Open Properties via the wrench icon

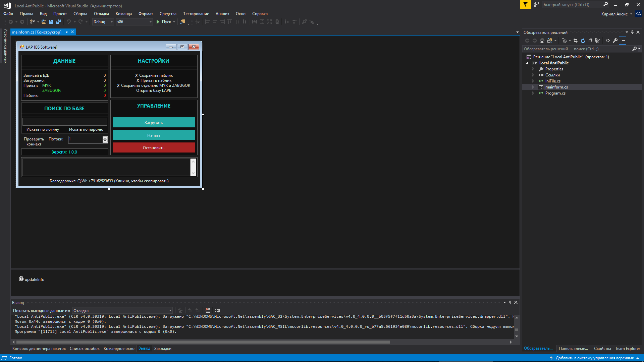tap(615, 41)
